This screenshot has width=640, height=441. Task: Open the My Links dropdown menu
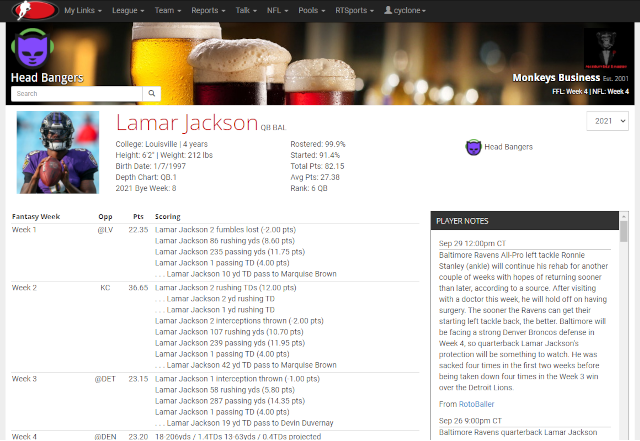pos(83,11)
